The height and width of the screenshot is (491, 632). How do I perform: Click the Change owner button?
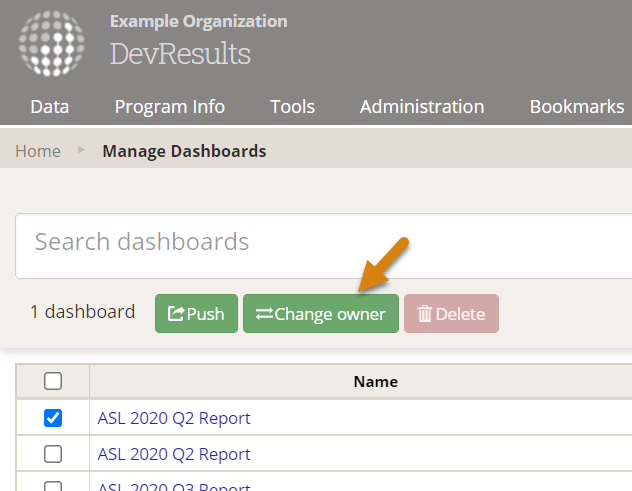click(x=321, y=314)
